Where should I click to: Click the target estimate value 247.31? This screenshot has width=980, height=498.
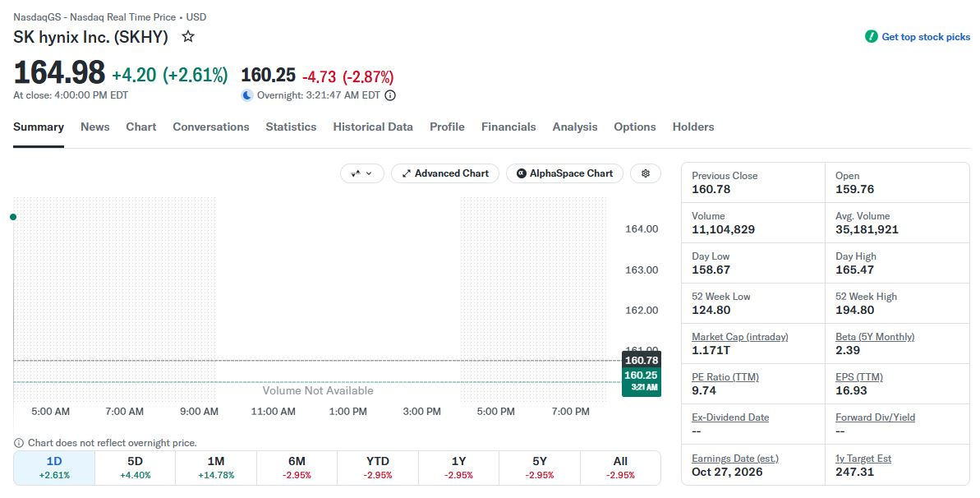click(855, 472)
